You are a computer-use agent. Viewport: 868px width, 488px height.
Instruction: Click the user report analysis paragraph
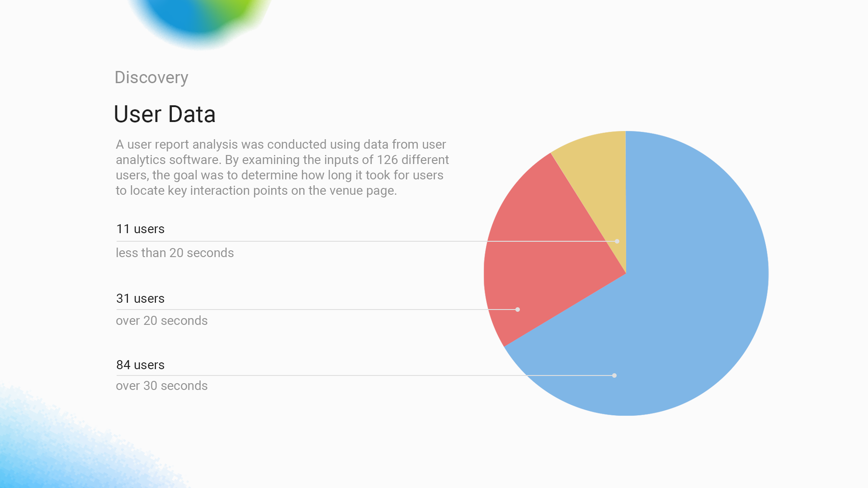[x=282, y=168]
